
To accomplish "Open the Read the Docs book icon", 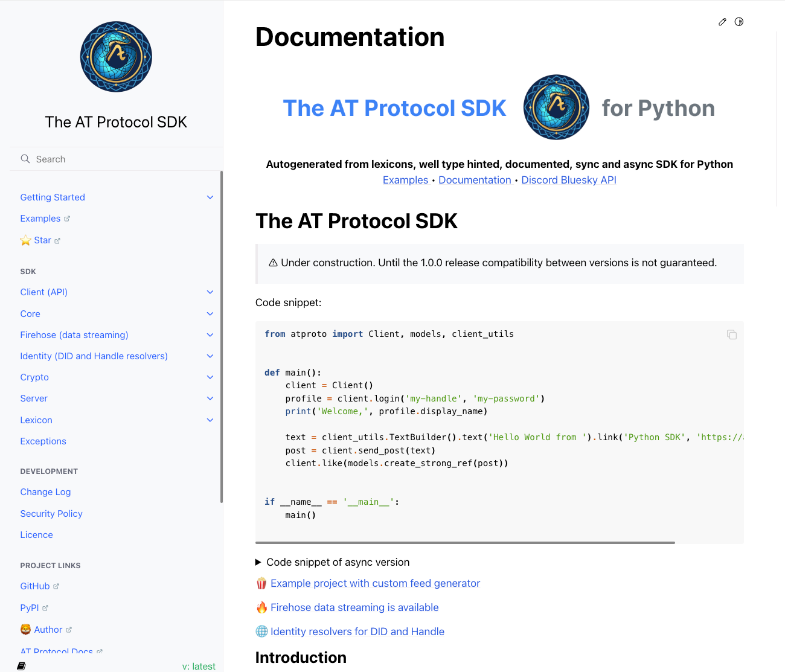I will click(21, 666).
